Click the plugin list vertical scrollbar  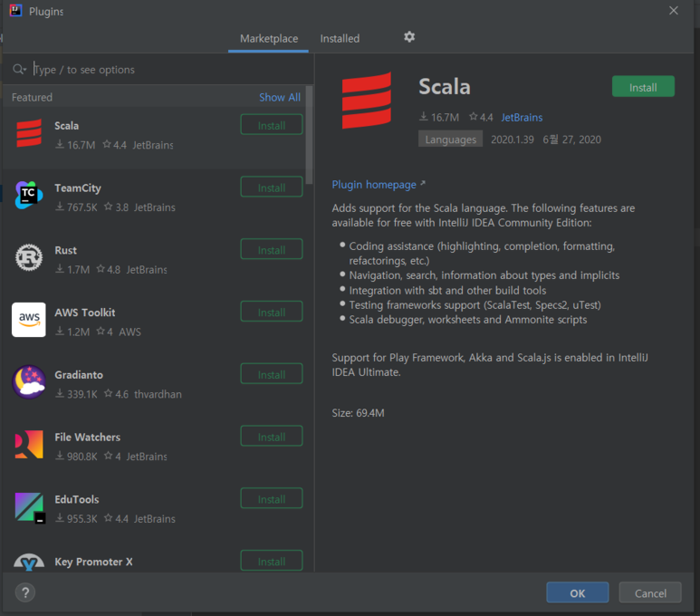click(x=309, y=135)
